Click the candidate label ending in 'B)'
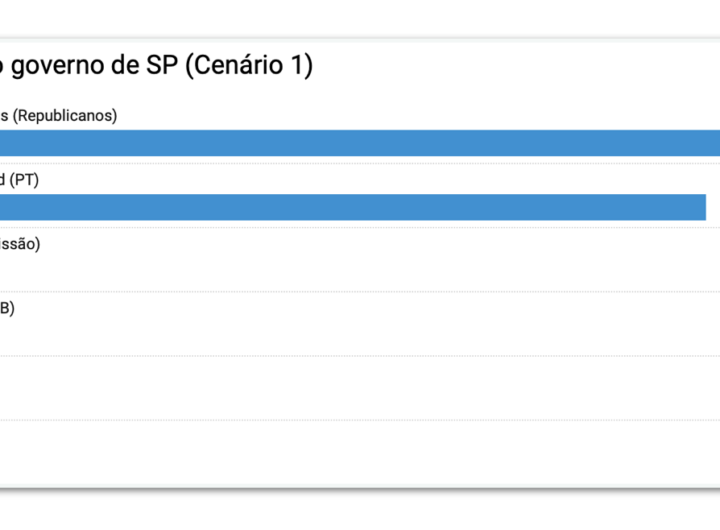Viewport: 720px width, 530px height. pyautogui.click(x=7, y=308)
